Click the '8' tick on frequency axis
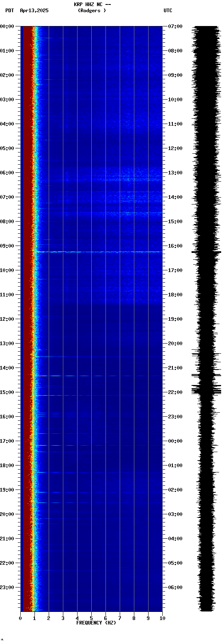This screenshot has width=224, height=644. click(134, 618)
